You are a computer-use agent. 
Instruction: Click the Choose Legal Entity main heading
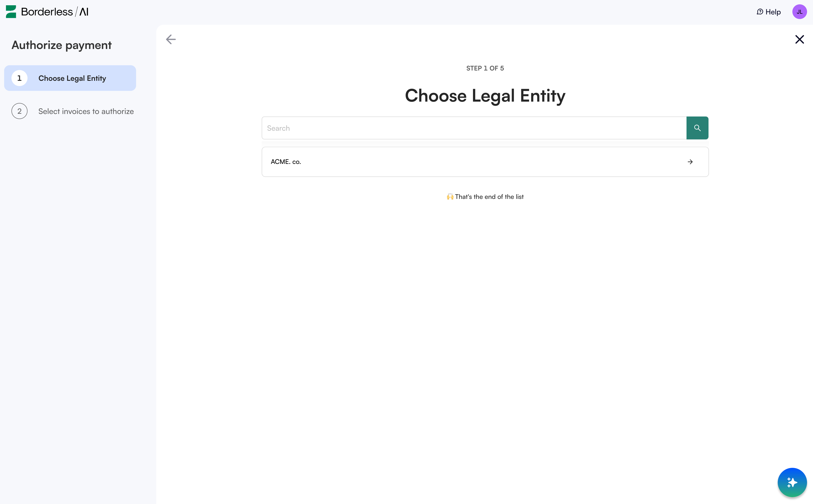coord(485,96)
